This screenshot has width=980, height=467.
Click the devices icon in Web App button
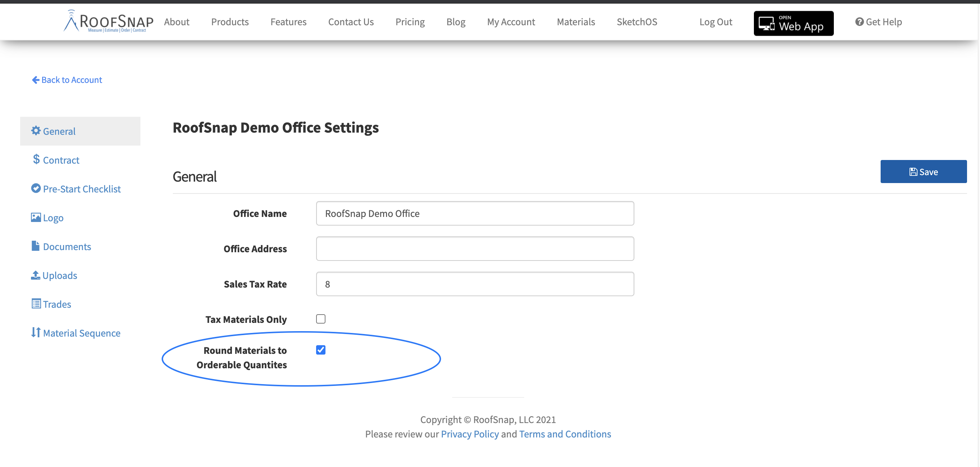click(766, 24)
